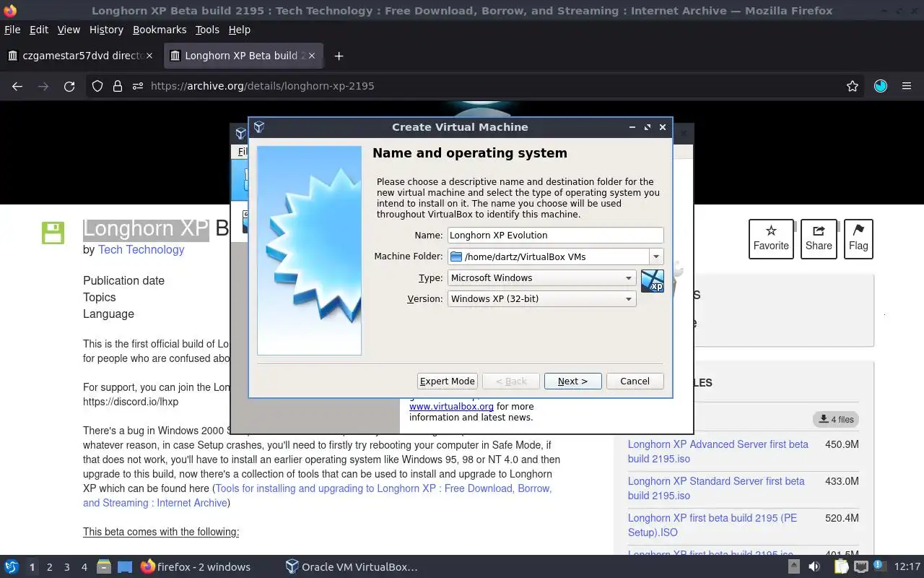Click the VirtualBox icon in dialog title bar
The image size is (924, 578).
tap(259, 127)
